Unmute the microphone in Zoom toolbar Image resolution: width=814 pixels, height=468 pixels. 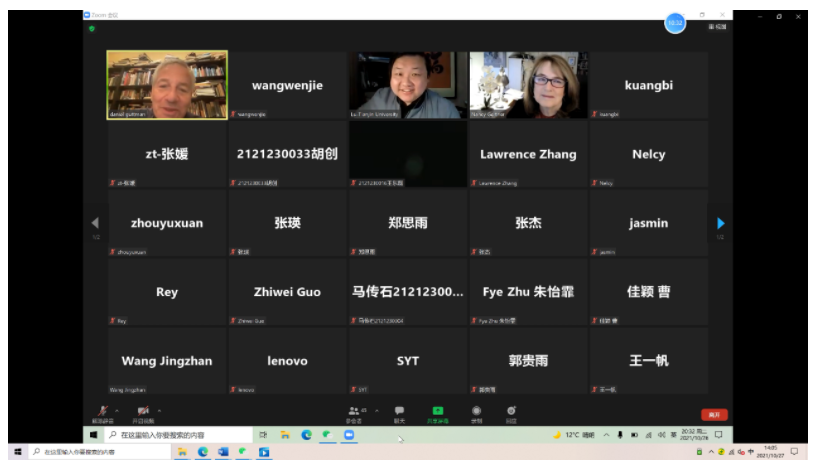102,412
